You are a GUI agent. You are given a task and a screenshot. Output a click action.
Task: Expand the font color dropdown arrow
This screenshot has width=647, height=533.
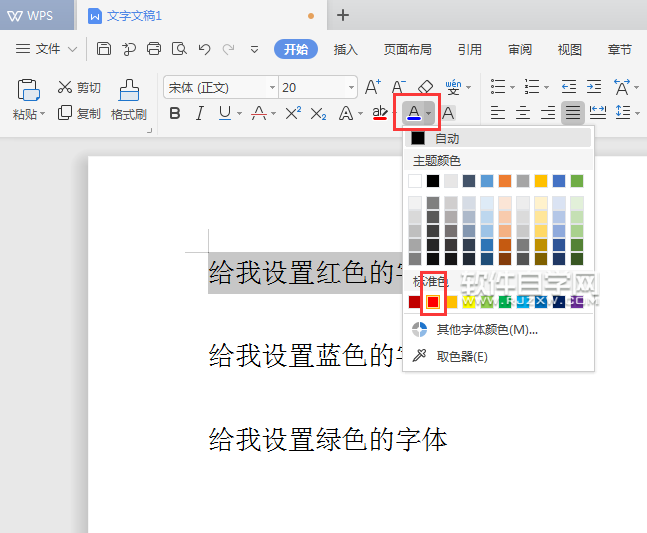coord(428,113)
